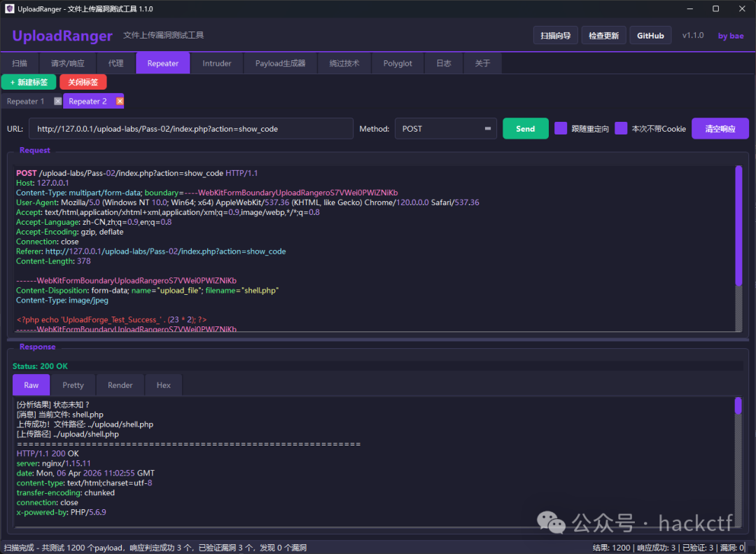The height and width of the screenshot is (554, 756).
Task: Click the Response pane vertical scrollbar thumb
Action: (738, 406)
